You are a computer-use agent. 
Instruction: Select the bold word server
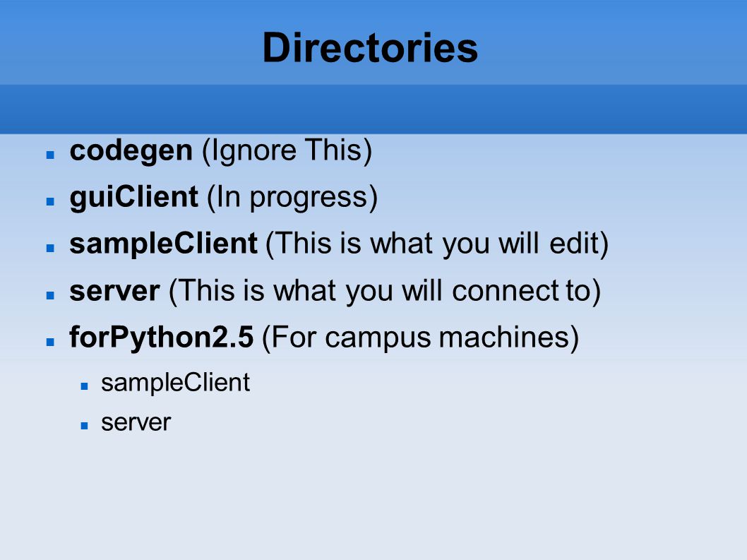click(x=115, y=291)
